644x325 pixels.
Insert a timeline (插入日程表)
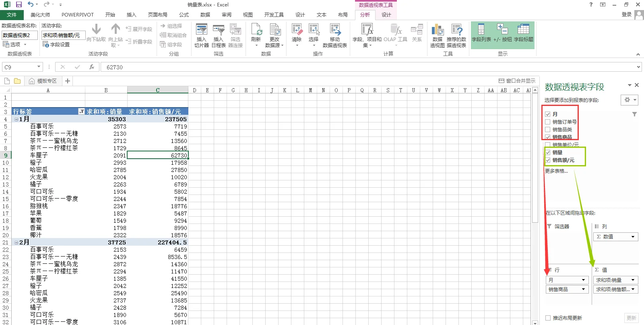[x=219, y=35]
